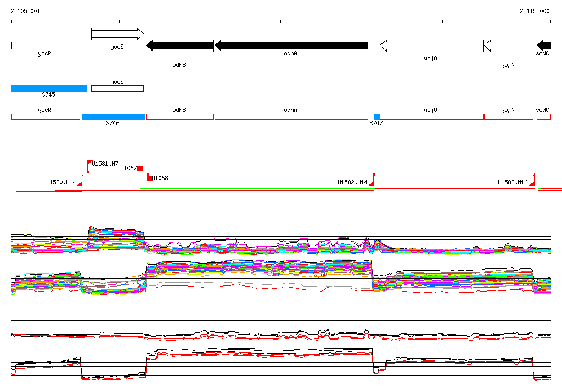Select the red-outlined odhA box
This screenshot has height=392, width=562.
click(291, 116)
